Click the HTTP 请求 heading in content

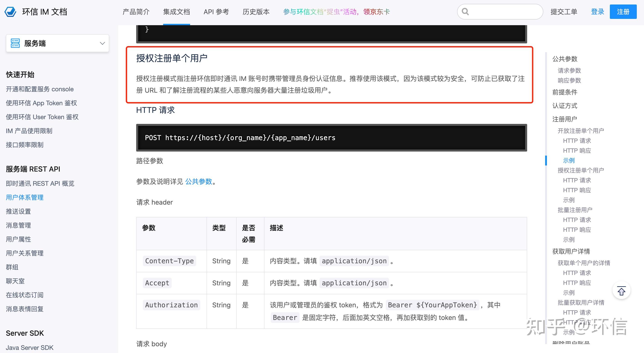tap(155, 110)
